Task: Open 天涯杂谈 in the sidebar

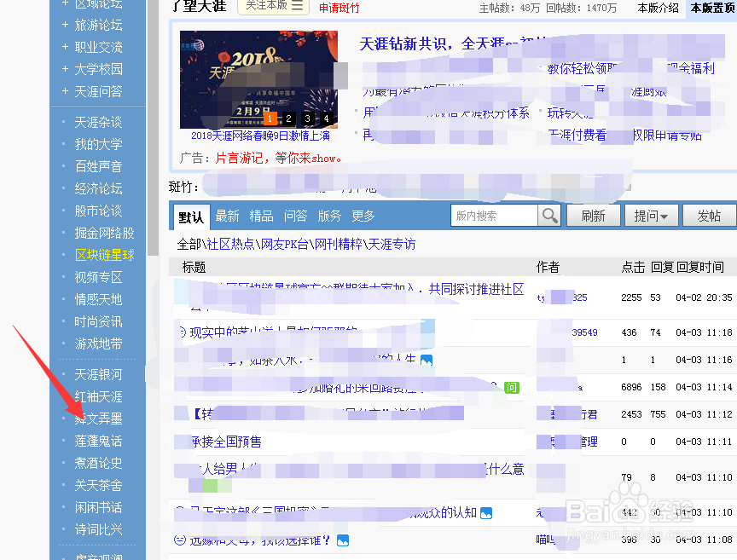Action: [98, 123]
